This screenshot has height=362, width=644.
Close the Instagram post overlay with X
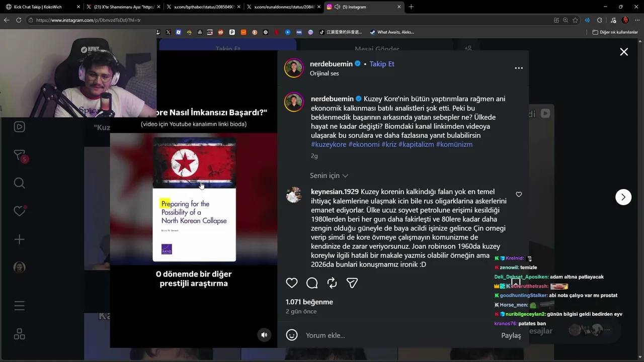[x=624, y=52]
